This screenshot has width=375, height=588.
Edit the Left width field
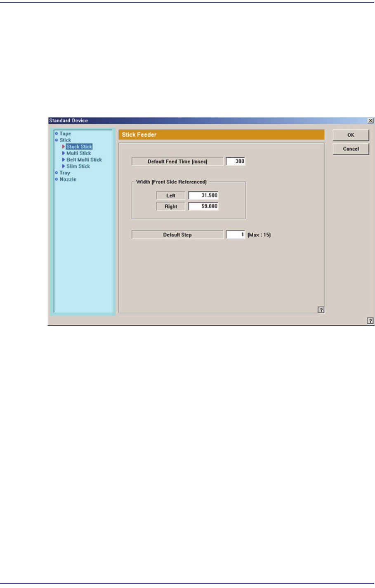(203, 196)
